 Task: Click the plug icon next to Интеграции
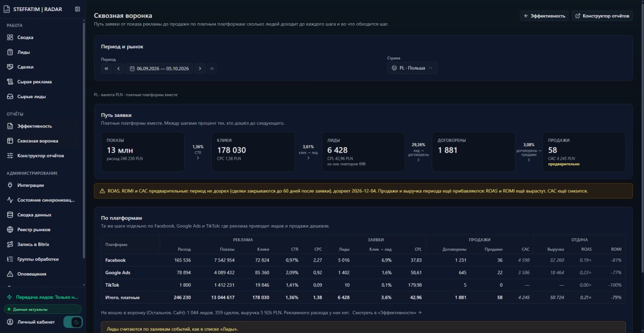[x=10, y=185]
